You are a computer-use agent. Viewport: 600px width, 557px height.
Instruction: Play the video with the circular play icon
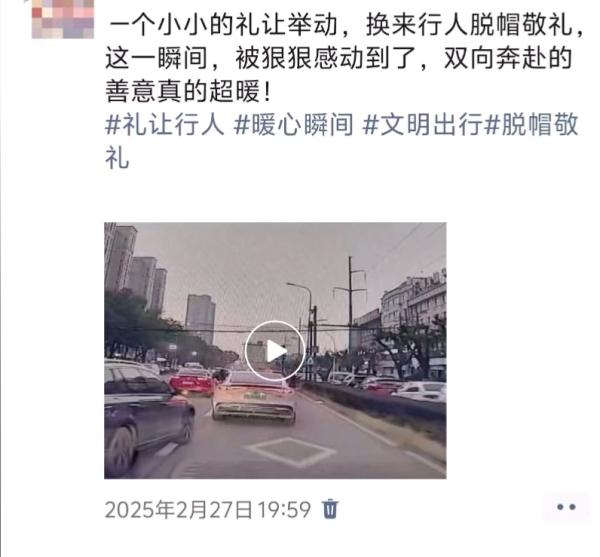(x=275, y=351)
